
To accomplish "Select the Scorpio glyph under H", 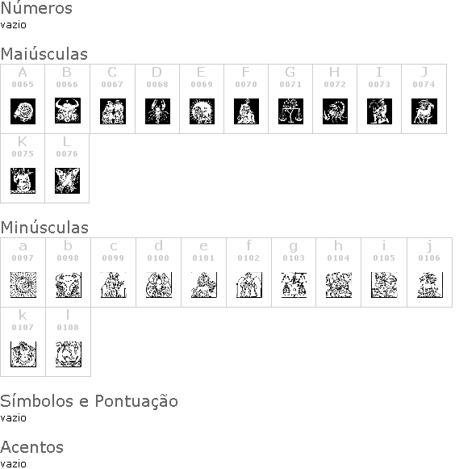I will pos(335,111).
